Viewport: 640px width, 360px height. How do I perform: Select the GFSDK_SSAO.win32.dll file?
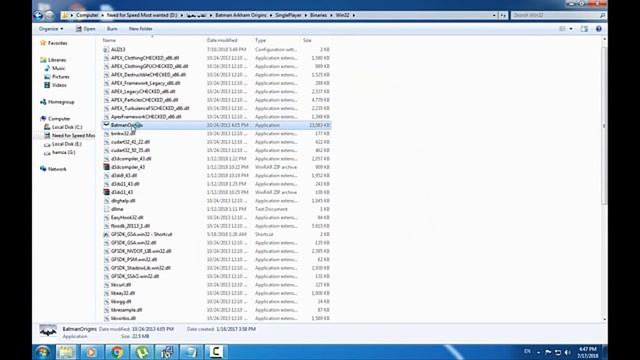coord(135,276)
